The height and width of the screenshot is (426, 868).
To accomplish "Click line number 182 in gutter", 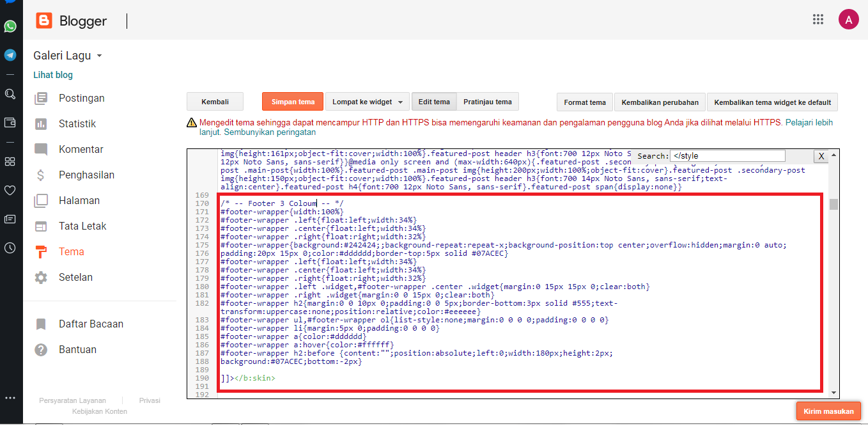I will (x=203, y=303).
